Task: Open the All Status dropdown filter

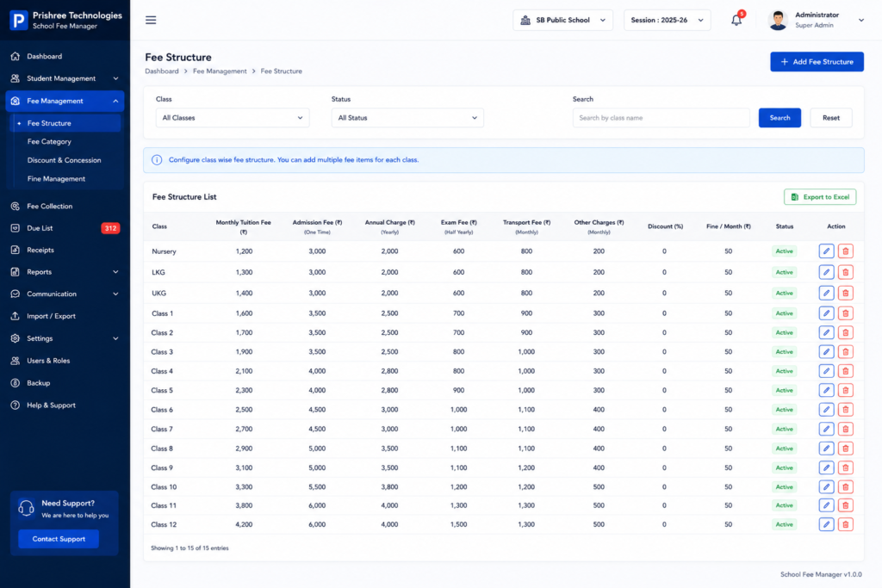Action: point(407,118)
